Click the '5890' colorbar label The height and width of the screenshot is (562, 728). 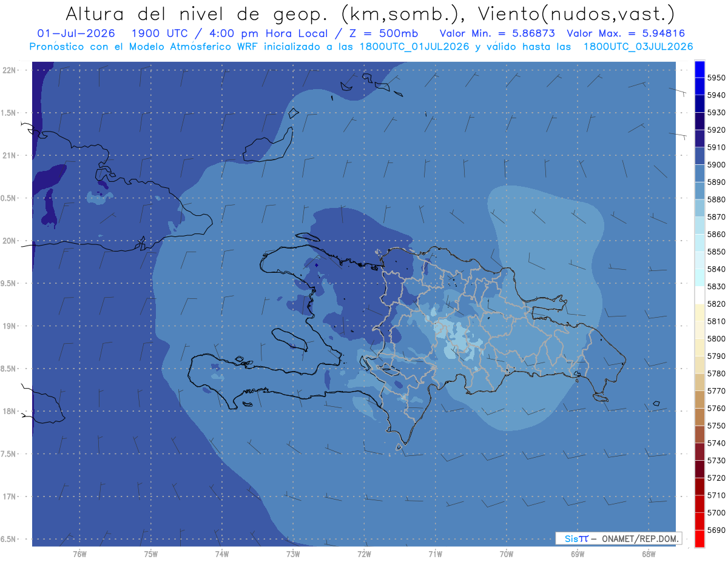click(x=716, y=182)
